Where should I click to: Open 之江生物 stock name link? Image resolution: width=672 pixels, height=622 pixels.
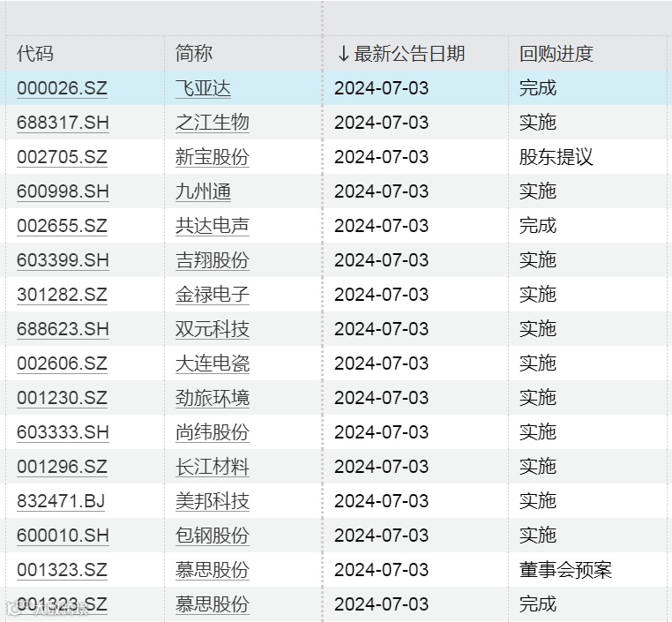tap(213, 123)
